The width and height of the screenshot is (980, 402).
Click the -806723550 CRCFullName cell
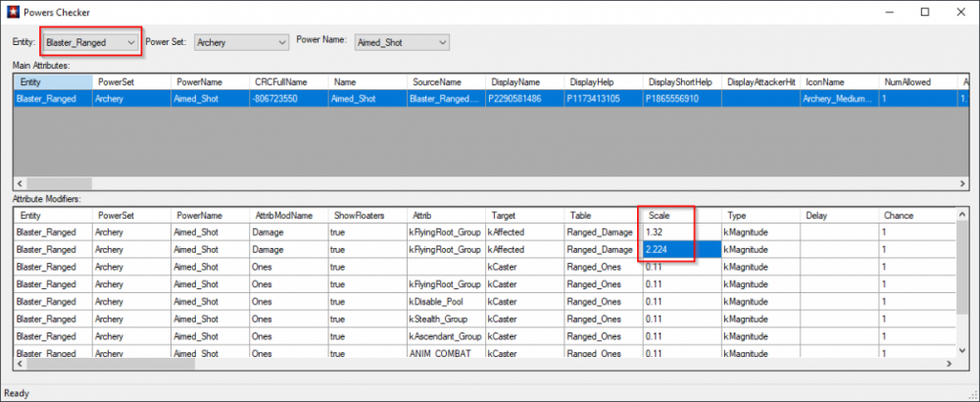coord(288,99)
